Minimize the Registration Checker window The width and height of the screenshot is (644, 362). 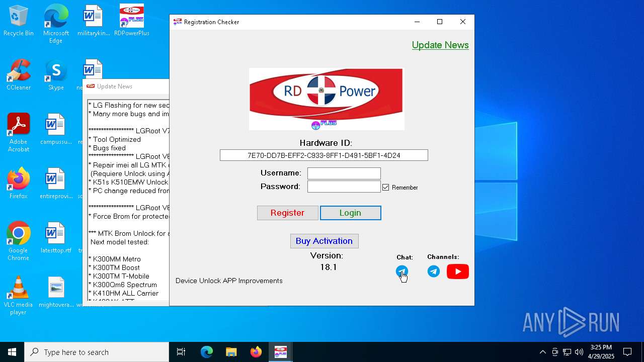click(417, 22)
